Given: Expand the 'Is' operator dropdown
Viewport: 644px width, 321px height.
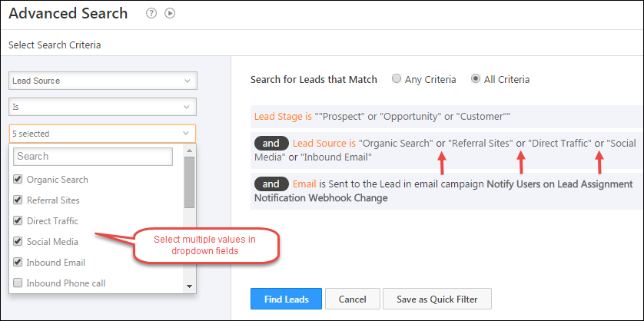Looking at the screenshot, I should (103, 107).
